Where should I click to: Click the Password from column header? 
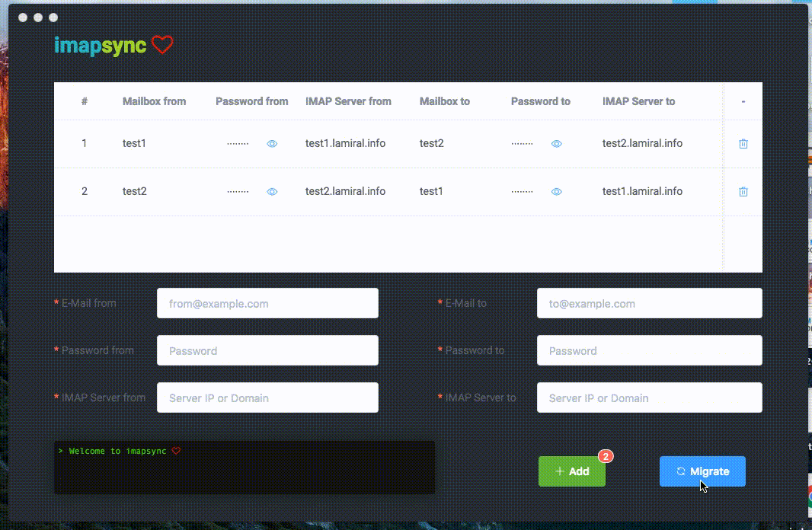click(251, 101)
